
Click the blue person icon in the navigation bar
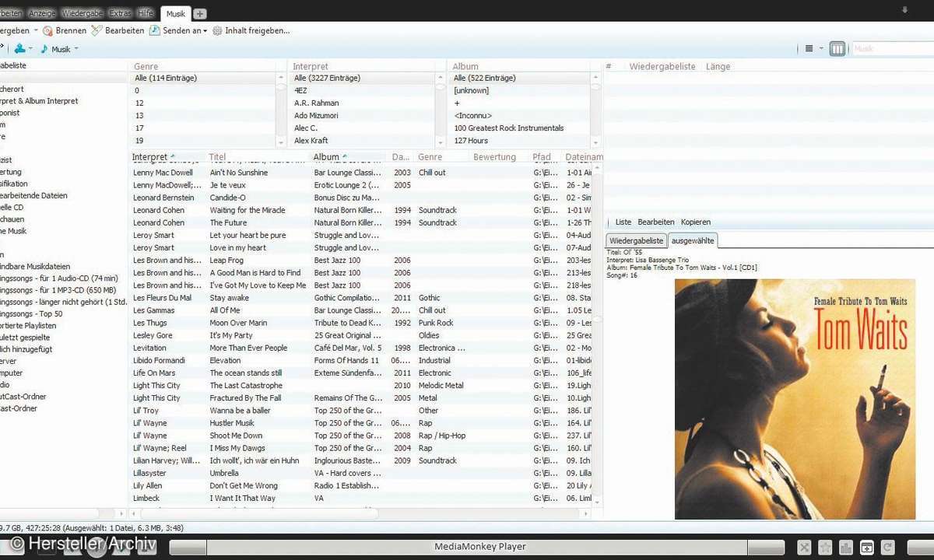(x=19, y=49)
